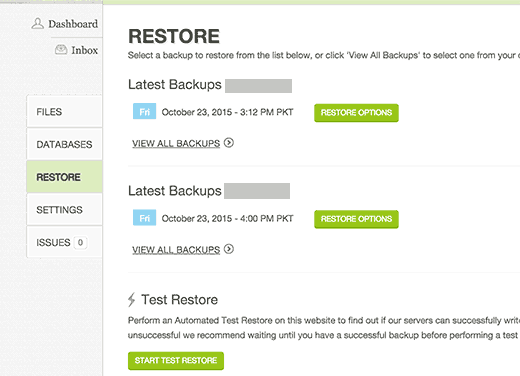Click Restore Options for 4:00 PM backup
520x376 pixels.
click(x=356, y=219)
